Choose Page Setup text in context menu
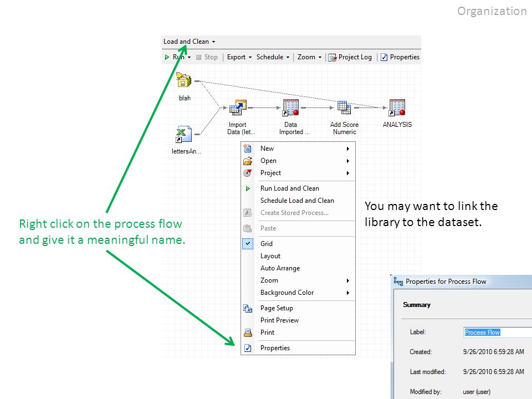Image resolution: width=532 pixels, height=399 pixels. pyautogui.click(x=277, y=308)
